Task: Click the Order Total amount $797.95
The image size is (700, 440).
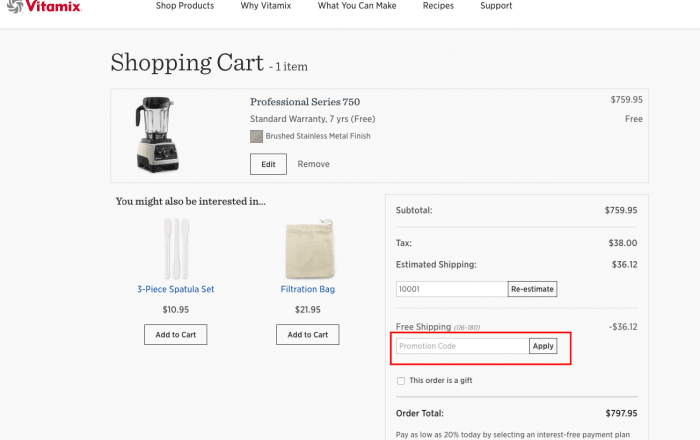Action: (621, 413)
